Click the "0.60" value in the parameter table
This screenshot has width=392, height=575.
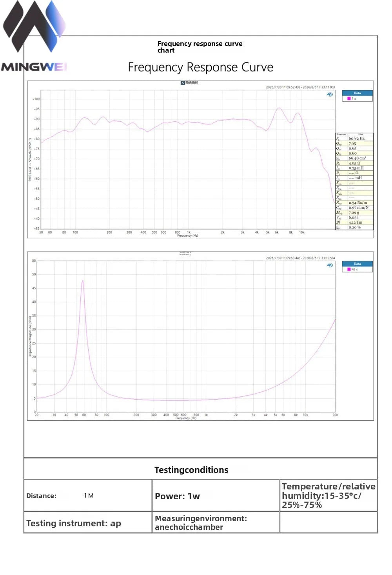(x=352, y=153)
